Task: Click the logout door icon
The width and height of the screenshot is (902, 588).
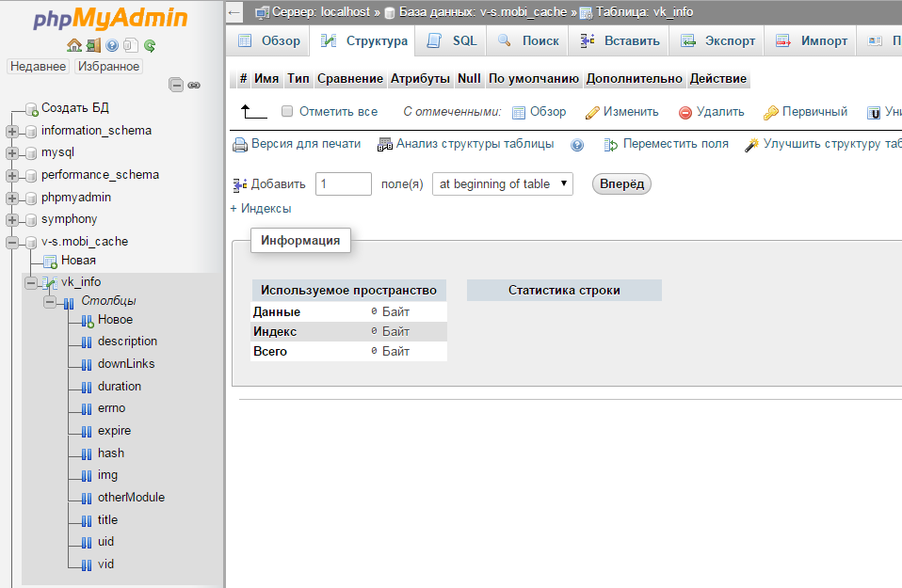Action: [x=93, y=45]
